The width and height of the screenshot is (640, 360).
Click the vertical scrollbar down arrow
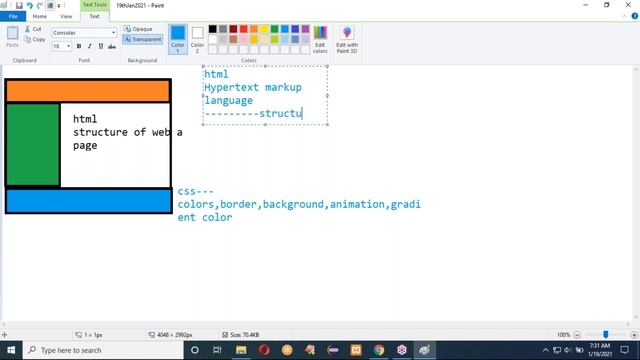[636, 317]
